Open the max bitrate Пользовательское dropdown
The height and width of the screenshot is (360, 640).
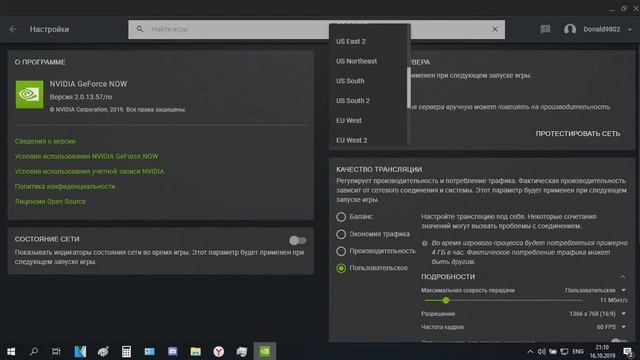coord(595,290)
